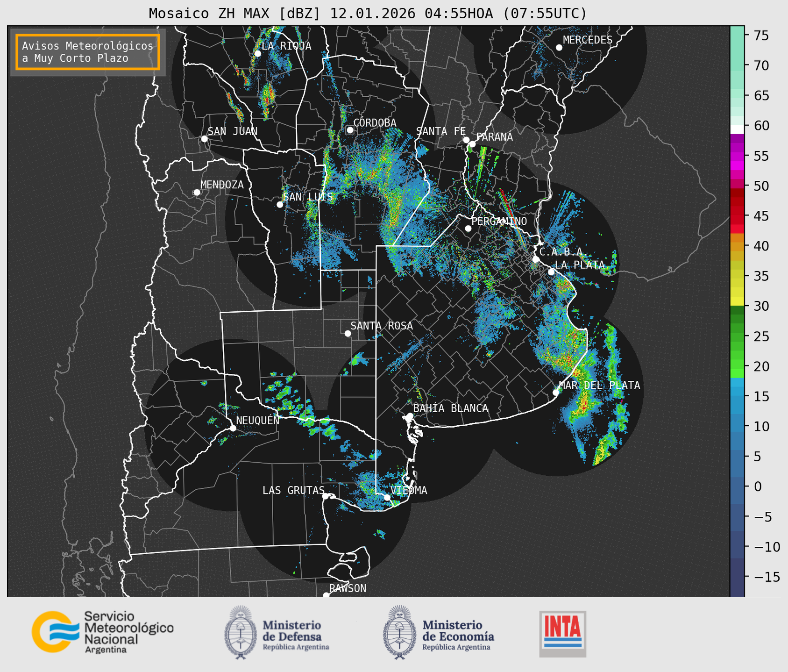Select the Córdoba city marker dot

point(350,130)
